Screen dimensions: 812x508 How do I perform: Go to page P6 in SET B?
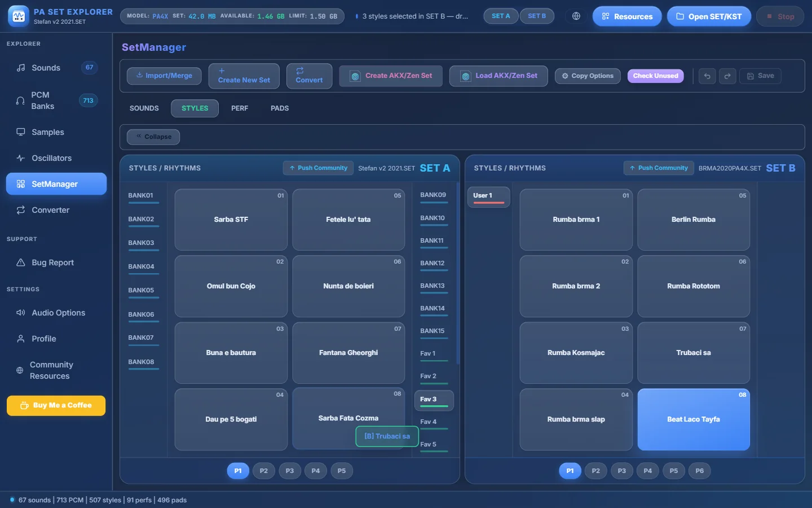tap(700, 471)
